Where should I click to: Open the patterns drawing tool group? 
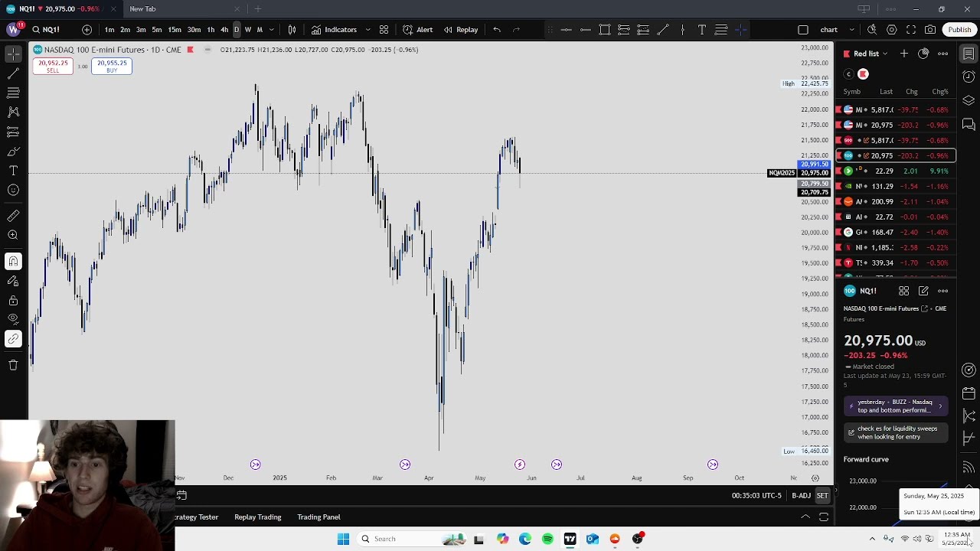pyautogui.click(x=13, y=112)
